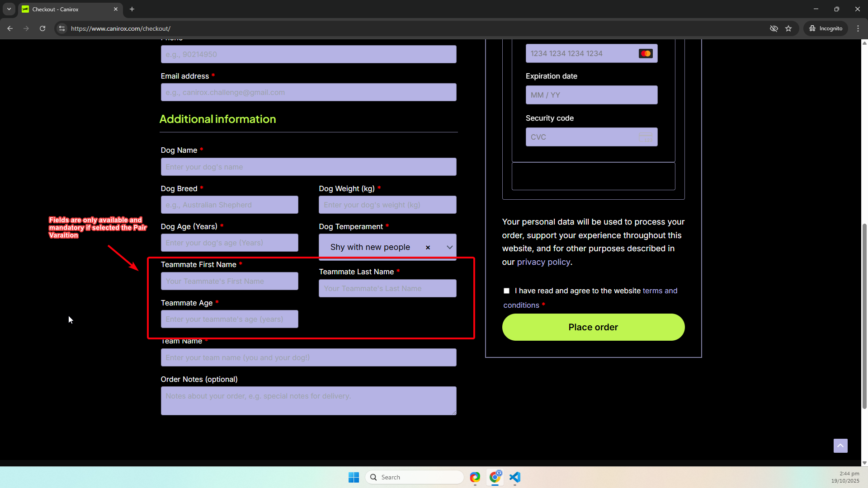
Task: Open the Windows Start menu
Action: pyautogui.click(x=354, y=477)
